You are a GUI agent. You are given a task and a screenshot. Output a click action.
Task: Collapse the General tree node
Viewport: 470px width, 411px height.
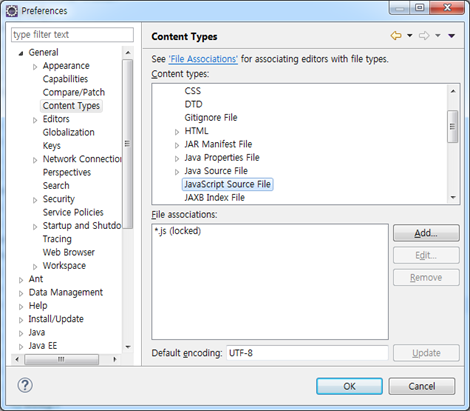pyautogui.click(x=21, y=53)
